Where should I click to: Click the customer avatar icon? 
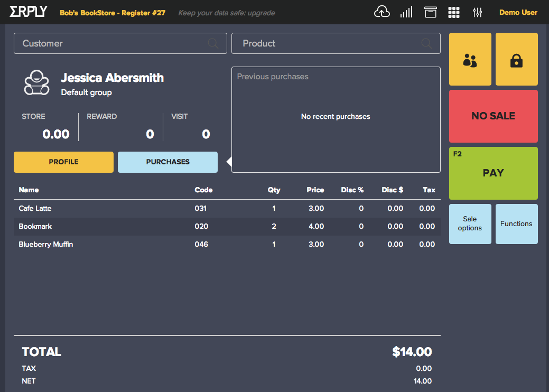point(36,82)
